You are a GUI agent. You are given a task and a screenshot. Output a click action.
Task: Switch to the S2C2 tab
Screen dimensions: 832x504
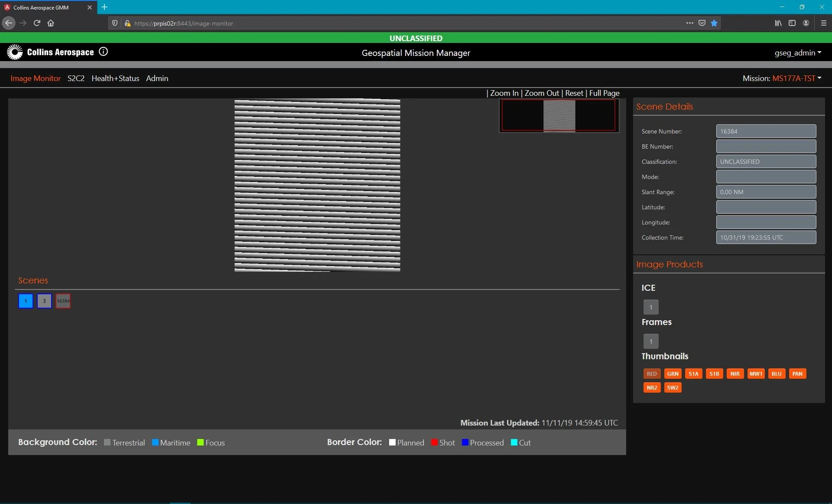click(76, 78)
